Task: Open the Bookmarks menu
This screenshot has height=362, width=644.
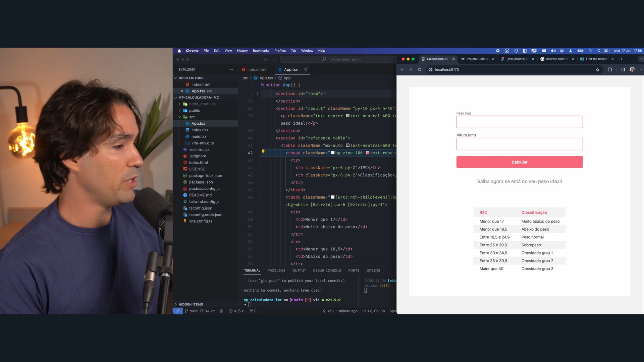Action: coord(261,51)
